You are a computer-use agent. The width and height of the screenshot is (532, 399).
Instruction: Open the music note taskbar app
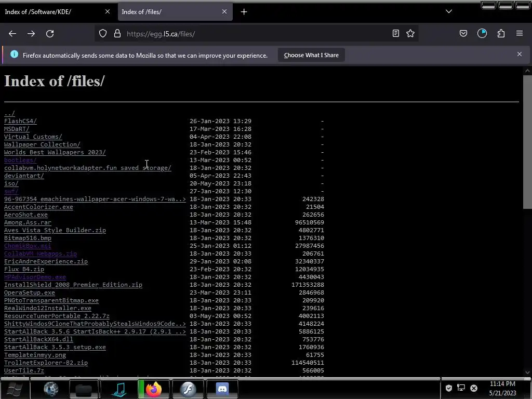[x=119, y=389]
